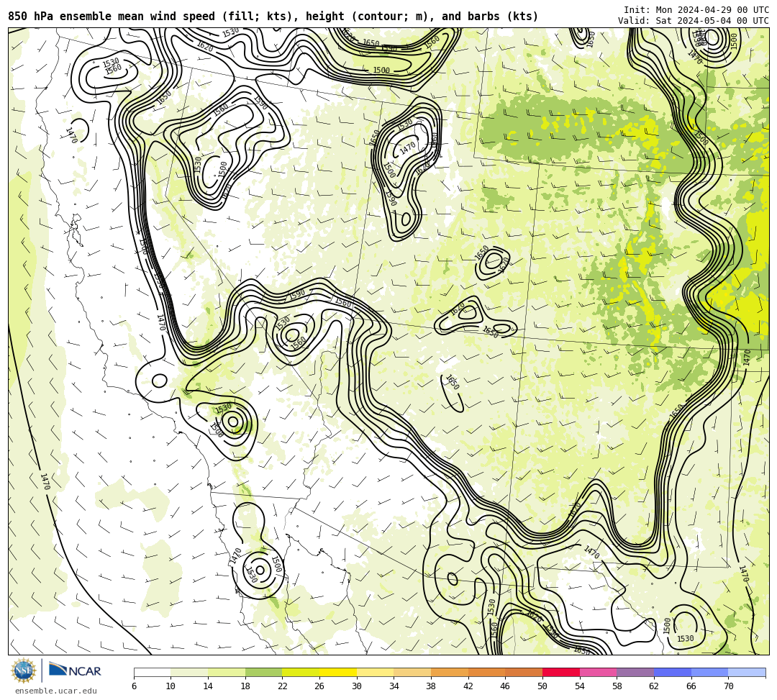Click the colorbar tick label 14
This screenshot has height=700, width=777.
coord(208,686)
